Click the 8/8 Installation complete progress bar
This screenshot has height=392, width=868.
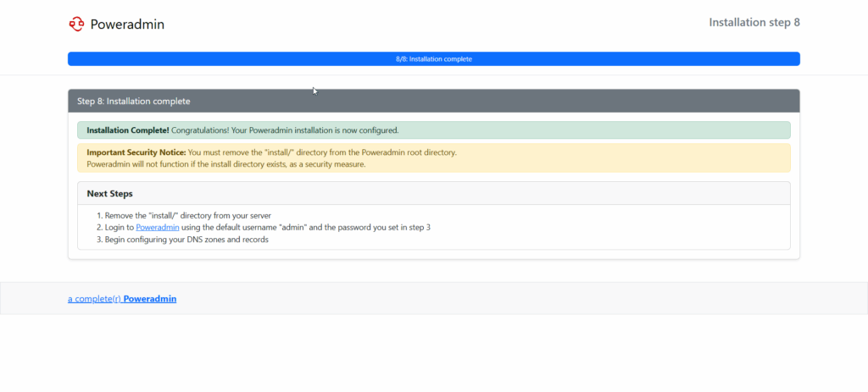click(x=433, y=58)
